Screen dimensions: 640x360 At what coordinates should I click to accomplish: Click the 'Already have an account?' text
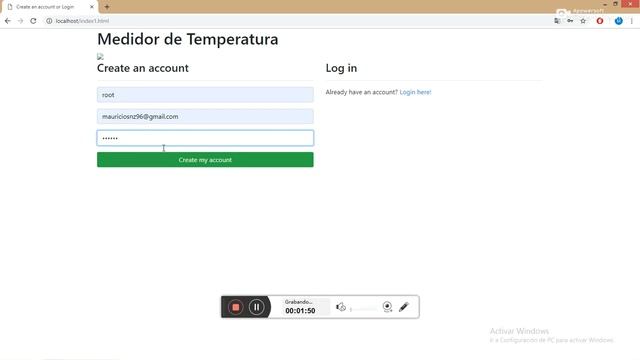tap(362, 92)
